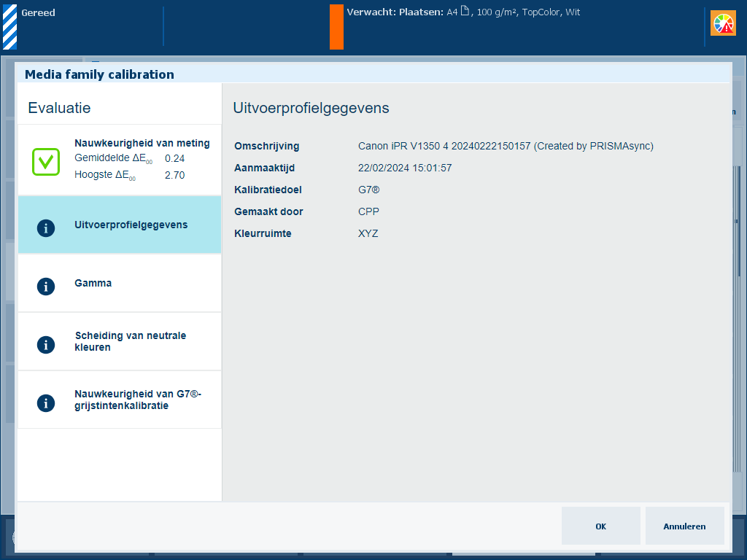Click the info icon beside Uitvoerprofielgegevens
Screen dimensions: 747x560
tap(46, 228)
